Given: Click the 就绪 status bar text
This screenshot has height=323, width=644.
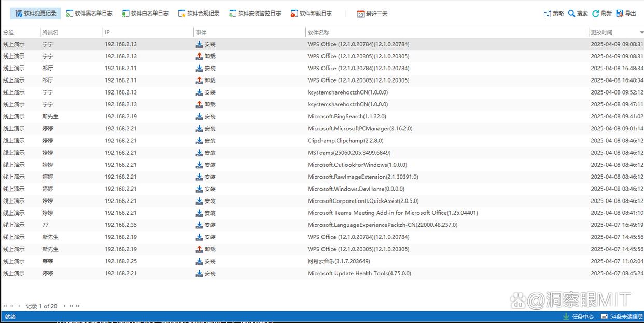Looking at the screenshot, I should tap(10, 317).
